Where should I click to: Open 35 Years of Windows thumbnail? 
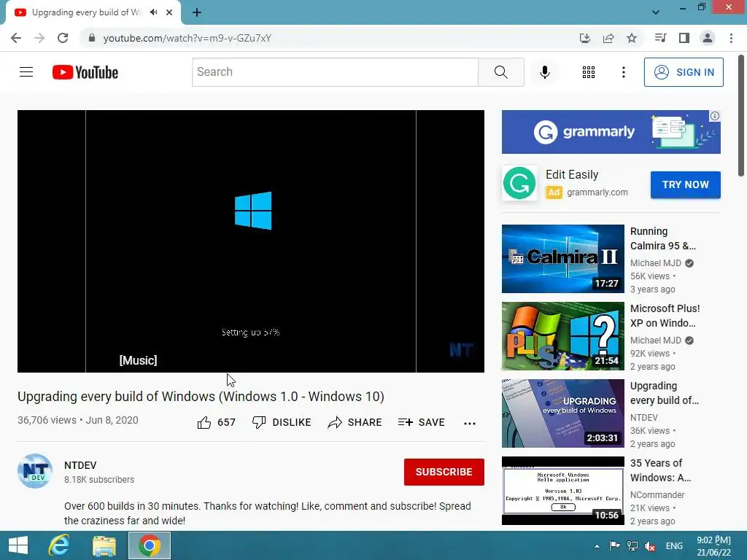click(562, 491)
